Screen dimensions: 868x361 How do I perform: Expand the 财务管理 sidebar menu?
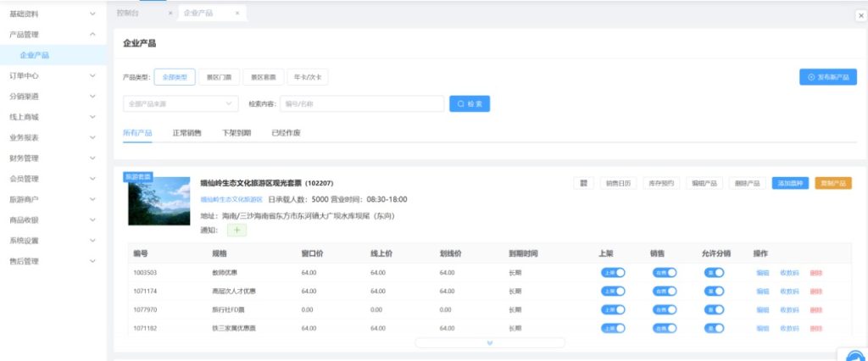coord(53,158)
